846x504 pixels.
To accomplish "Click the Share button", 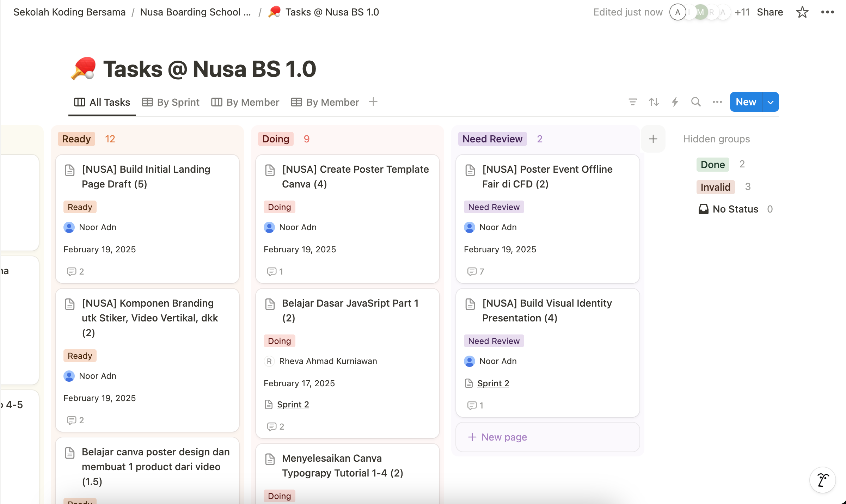I will point(770,12).
